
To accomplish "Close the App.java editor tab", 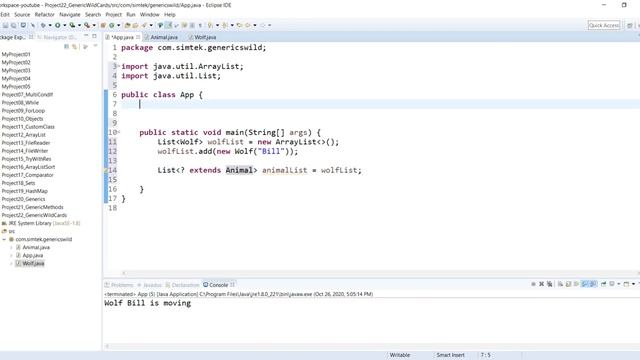I will click(138, 37).
